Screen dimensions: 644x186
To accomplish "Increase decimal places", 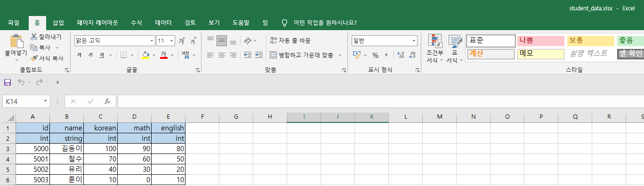I will coord(401,55).
